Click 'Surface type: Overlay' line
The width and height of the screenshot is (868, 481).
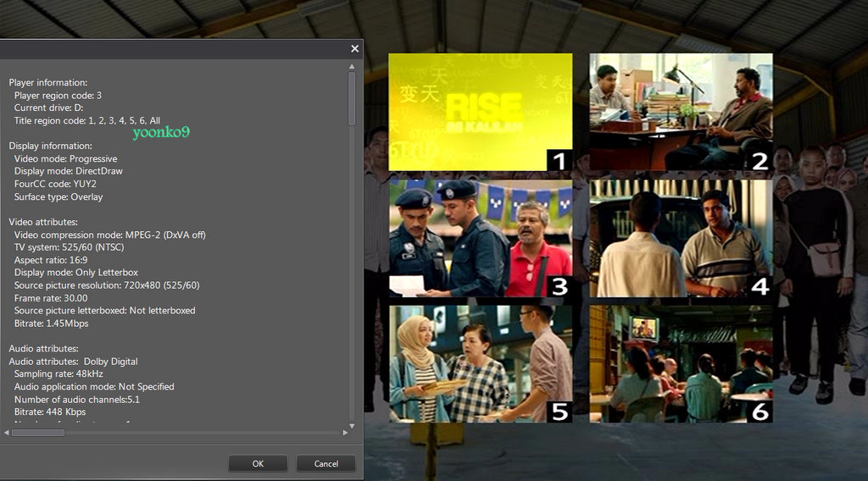coord(58,196)
